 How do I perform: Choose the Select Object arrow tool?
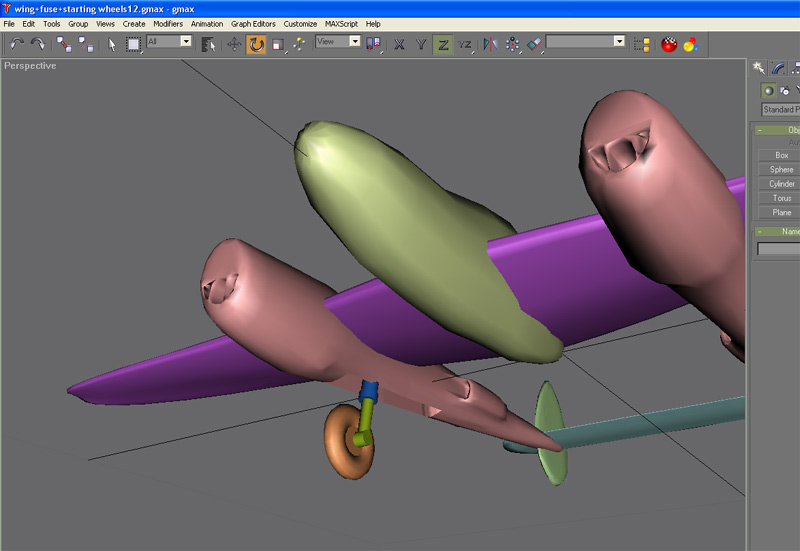[x=112, y=44]
